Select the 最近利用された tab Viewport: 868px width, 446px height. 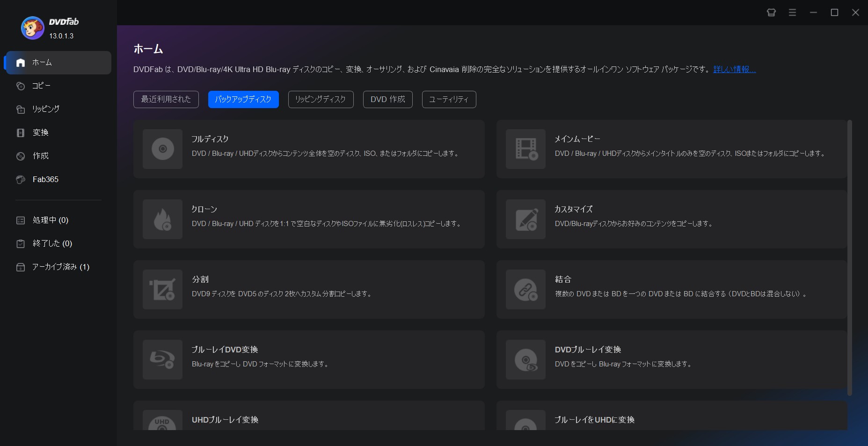166,99
